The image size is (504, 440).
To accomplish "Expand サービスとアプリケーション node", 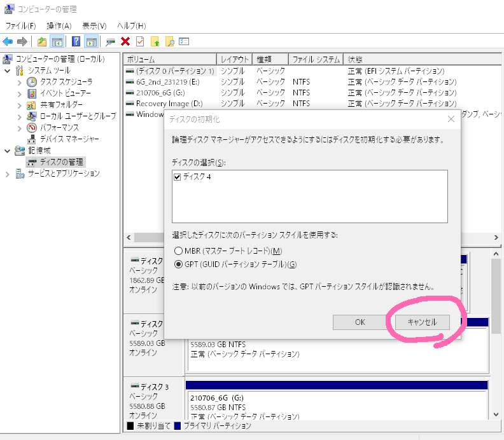I will tap(8, 174).
